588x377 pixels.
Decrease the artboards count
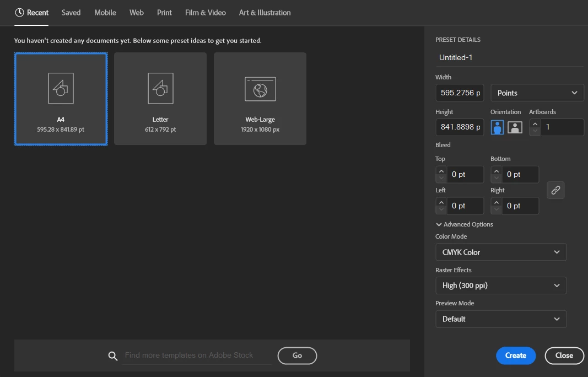click(535, 131)
